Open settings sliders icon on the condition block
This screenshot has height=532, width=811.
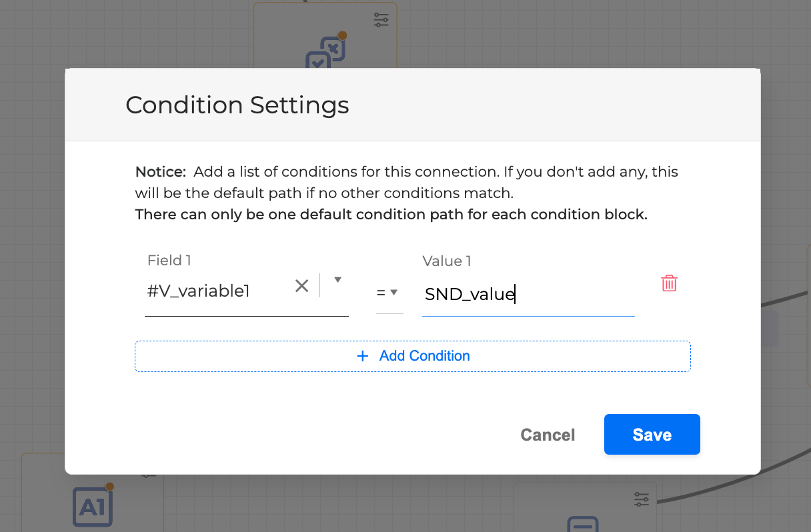click(381, 20)
